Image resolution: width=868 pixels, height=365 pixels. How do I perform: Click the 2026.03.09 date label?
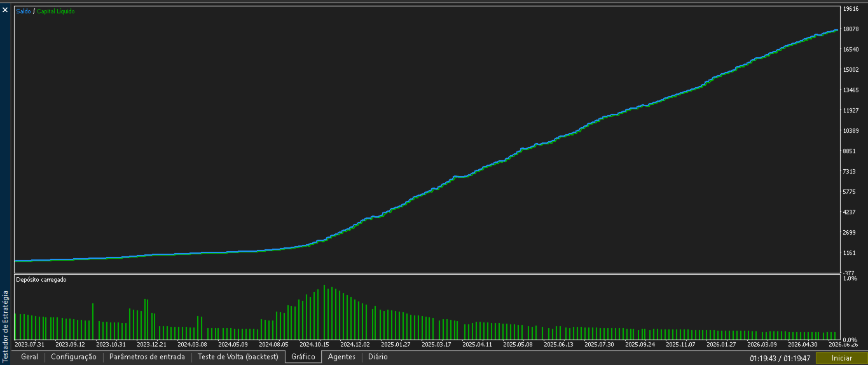click(x=762, y=345)
